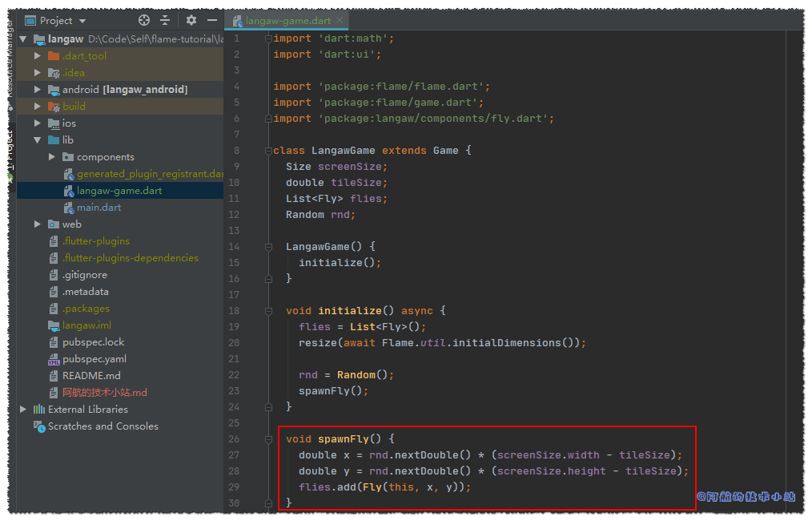
Task: Open Project panel settings gear
Action: 191,21
